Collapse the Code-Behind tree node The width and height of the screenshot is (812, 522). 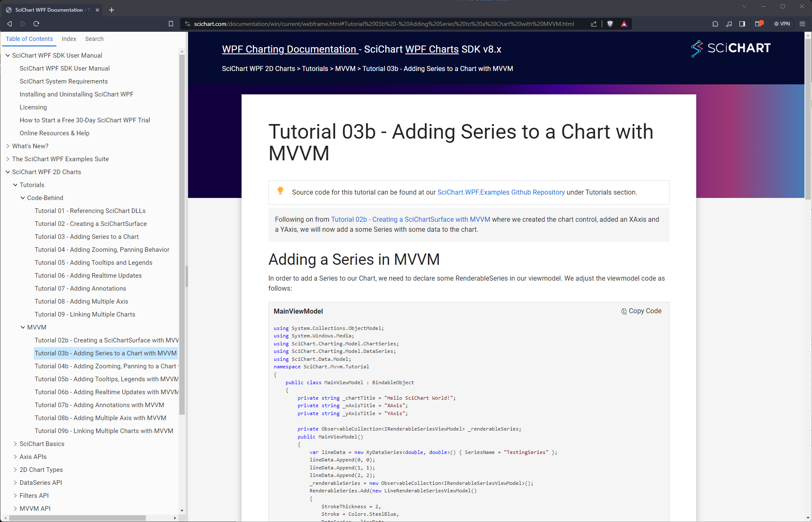click(x=23, y=198)
